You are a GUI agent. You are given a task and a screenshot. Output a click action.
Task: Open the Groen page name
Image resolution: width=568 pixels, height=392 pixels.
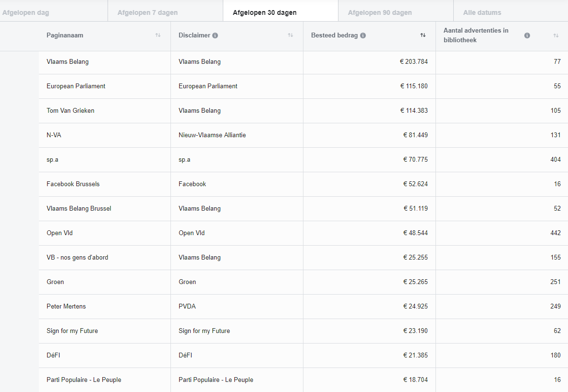(55, 282)
